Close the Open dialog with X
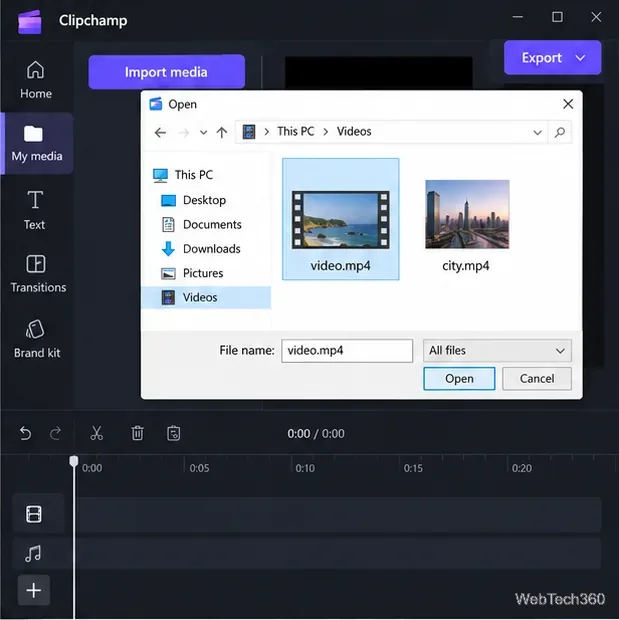Screen dimensions: 619x620 pos(568,104)
